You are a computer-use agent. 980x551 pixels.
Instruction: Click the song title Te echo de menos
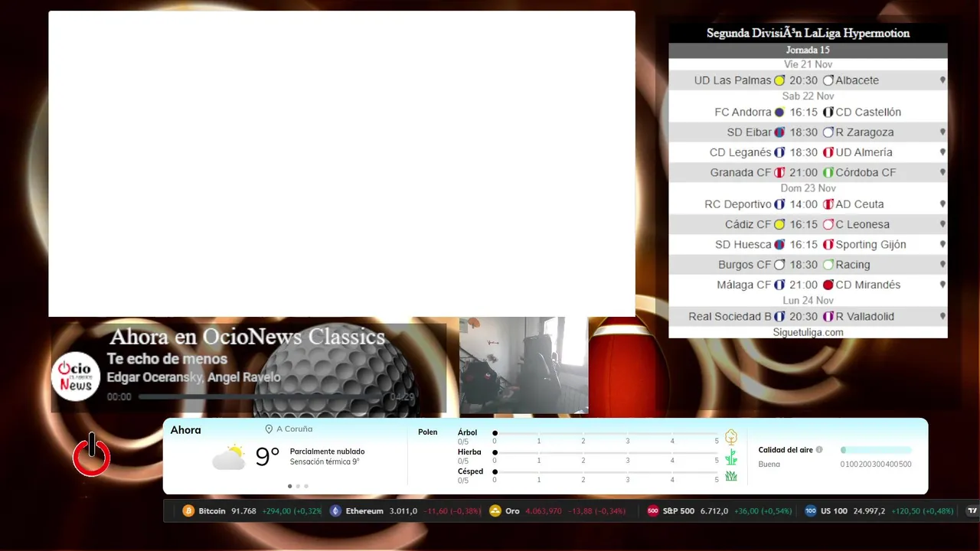point(167,359)
